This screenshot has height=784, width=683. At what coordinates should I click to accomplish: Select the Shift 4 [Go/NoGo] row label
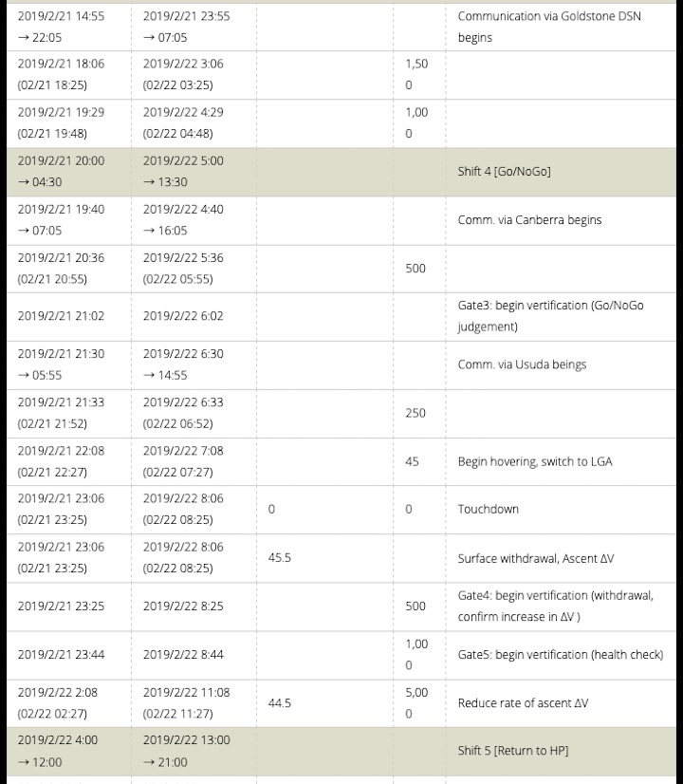click(x=504, y=171)
